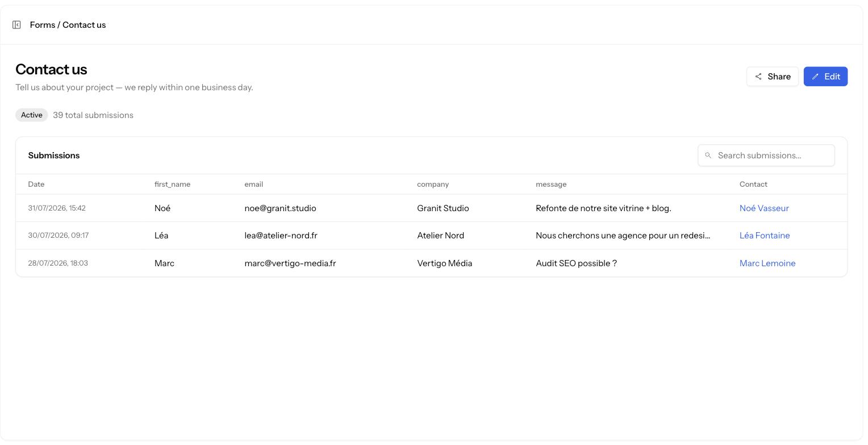Screen dimensions: 868x445
Task: Click the company column header
Action: [x=433, y=184]
